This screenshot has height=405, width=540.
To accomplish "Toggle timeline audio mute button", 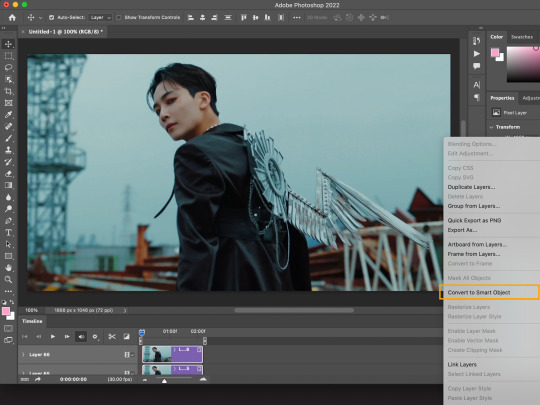I will (81, 336).
